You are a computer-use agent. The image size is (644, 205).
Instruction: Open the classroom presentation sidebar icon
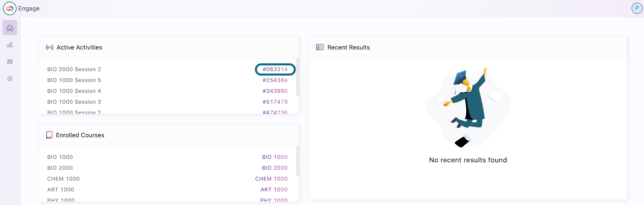point(10,62)
